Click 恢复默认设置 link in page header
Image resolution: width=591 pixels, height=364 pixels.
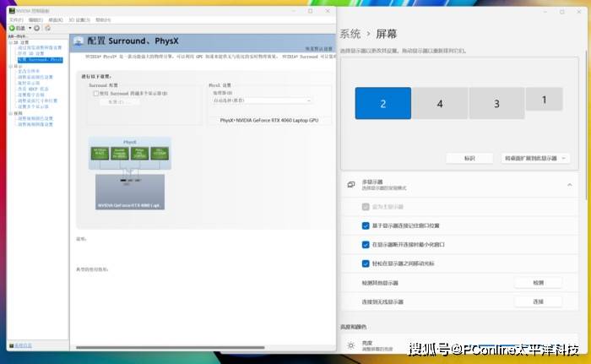(x=318, y=49)
